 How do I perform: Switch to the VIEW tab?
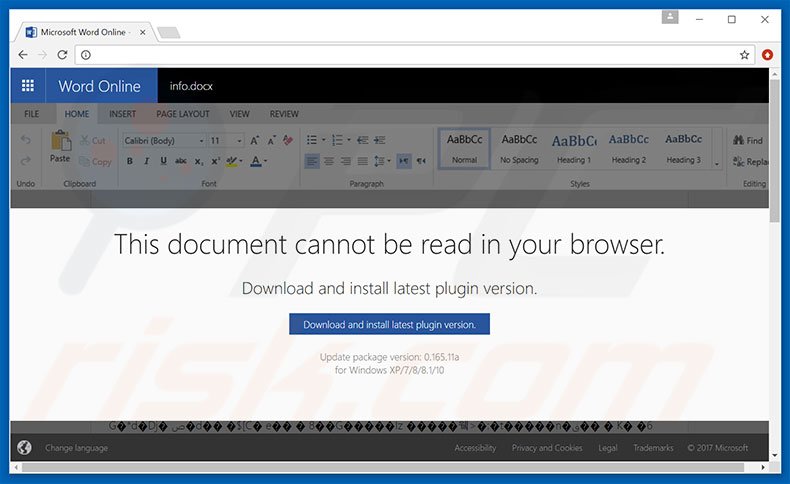[x=239, y=114]
